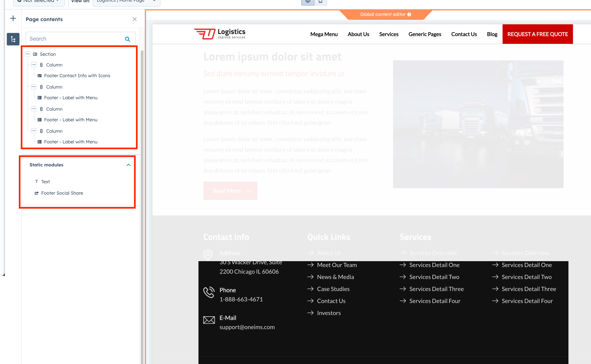Click the search magnifier icon
The image size is (591, 364).
pos(128,39)
